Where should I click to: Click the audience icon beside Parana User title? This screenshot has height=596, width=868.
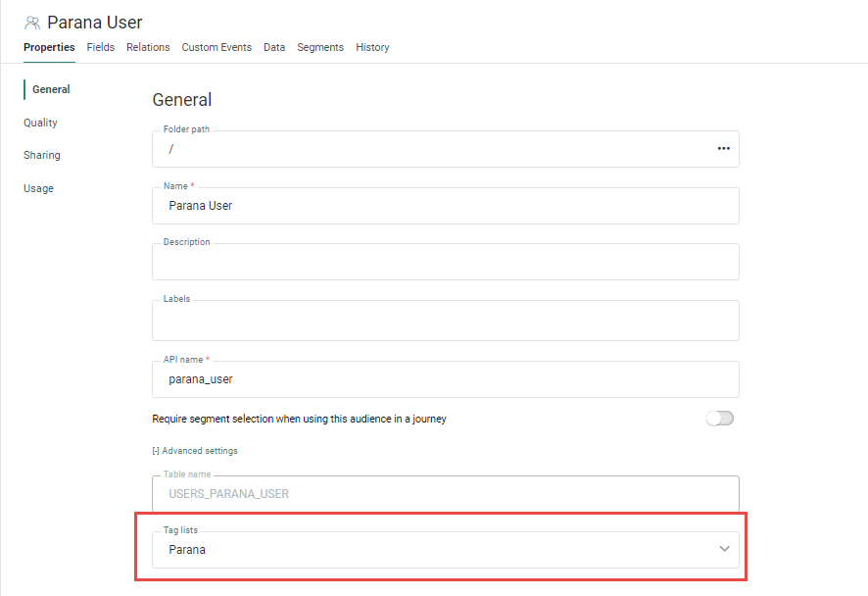point(32,23)
